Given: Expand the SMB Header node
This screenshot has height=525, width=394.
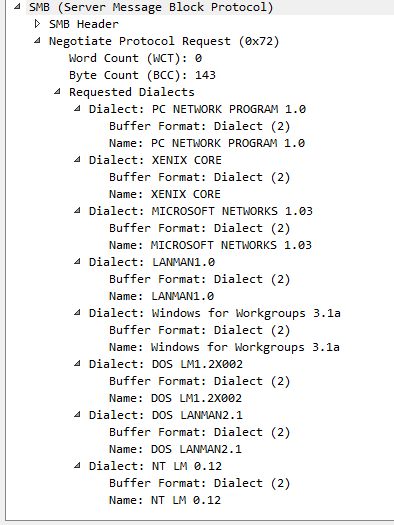Looking at the screenshot, I should 37,23.
